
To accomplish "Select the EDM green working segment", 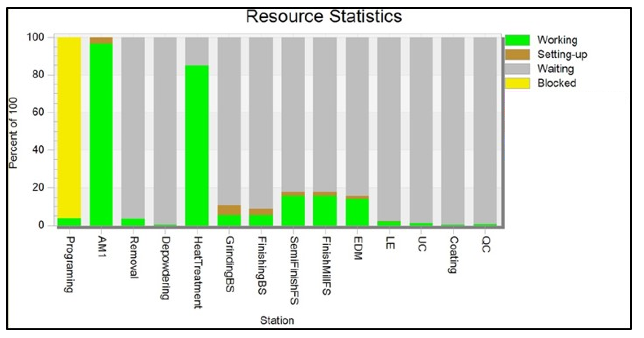I will pyautogui.click(x=357, y=212).
